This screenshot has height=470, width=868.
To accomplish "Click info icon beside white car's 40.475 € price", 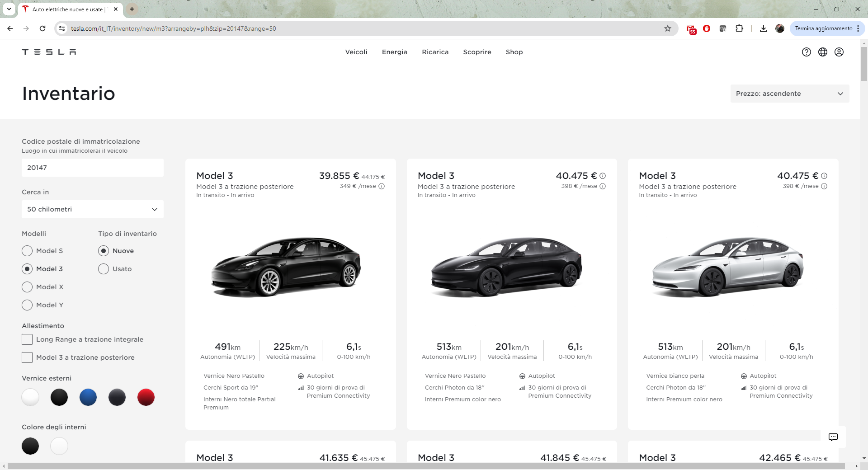I will [824, 176].
